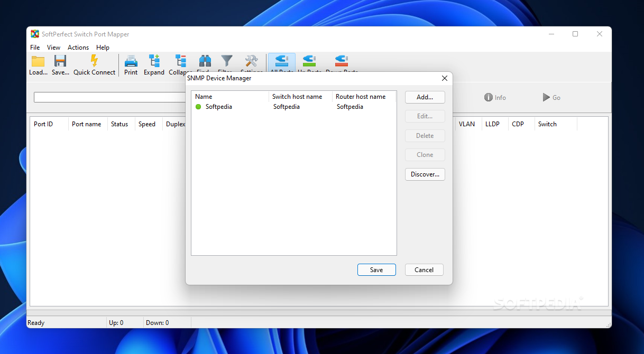Viewport: 644px width, 354px height.
Task: Click the Speed column header
Action: [149, 124]
